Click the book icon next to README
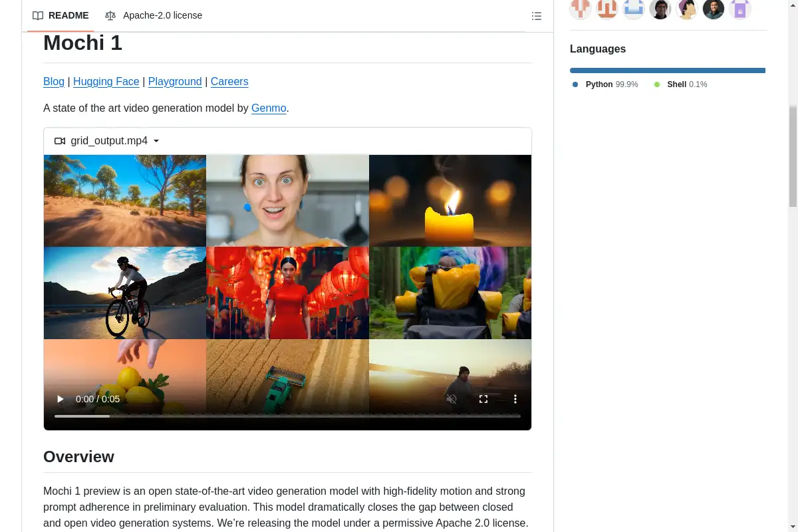The height and width of the screenshot is (532, 798). (x=38, y=15)
